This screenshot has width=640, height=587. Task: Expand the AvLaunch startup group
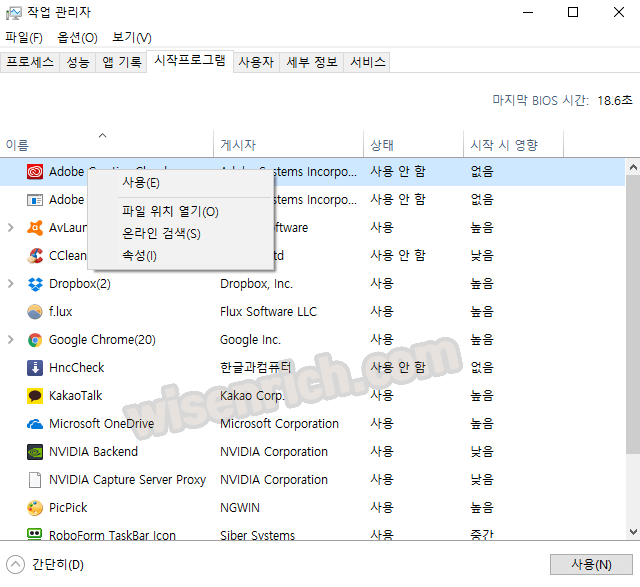[x=11, y=228]
